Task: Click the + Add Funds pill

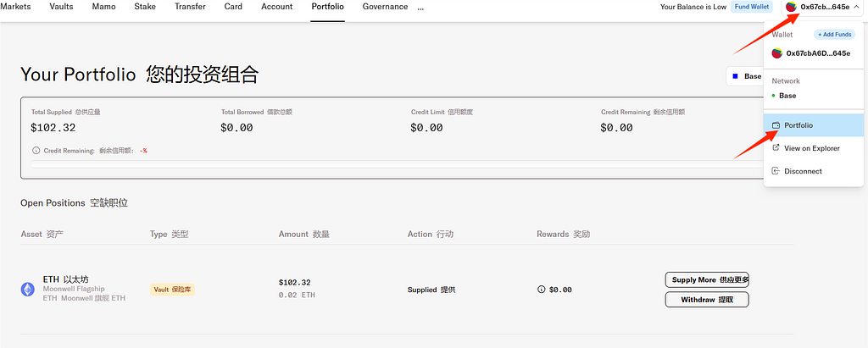Action: click(834, 35)
